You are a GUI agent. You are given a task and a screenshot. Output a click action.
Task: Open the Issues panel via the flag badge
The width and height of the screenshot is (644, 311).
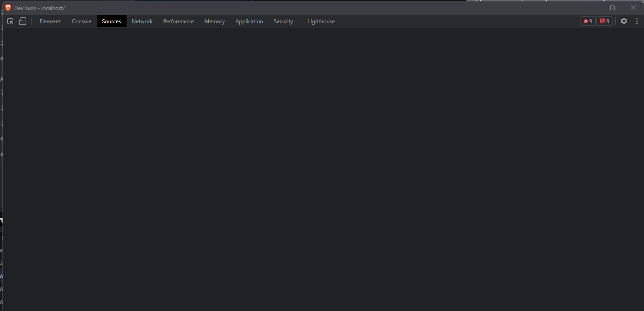click(604, 21)
